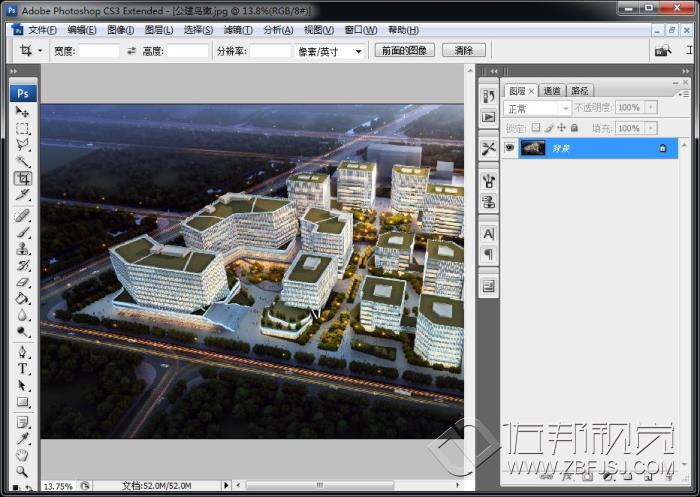This screenshot has height=497, width=700.
Task: Open the 图像(I) menu
Action: pyautogui.click(x=120, y=30)
